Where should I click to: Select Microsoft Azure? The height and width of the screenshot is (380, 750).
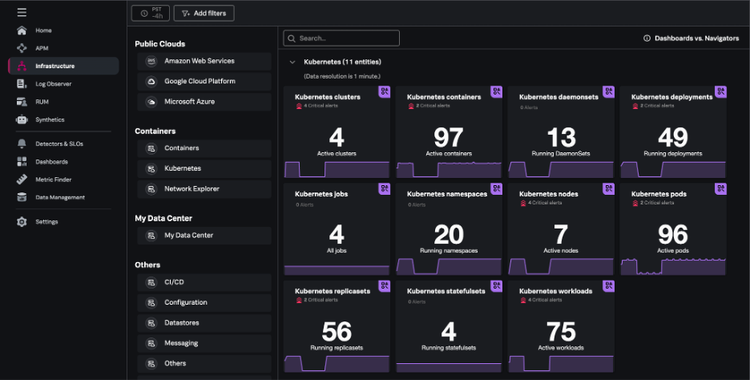coord(204,101)
